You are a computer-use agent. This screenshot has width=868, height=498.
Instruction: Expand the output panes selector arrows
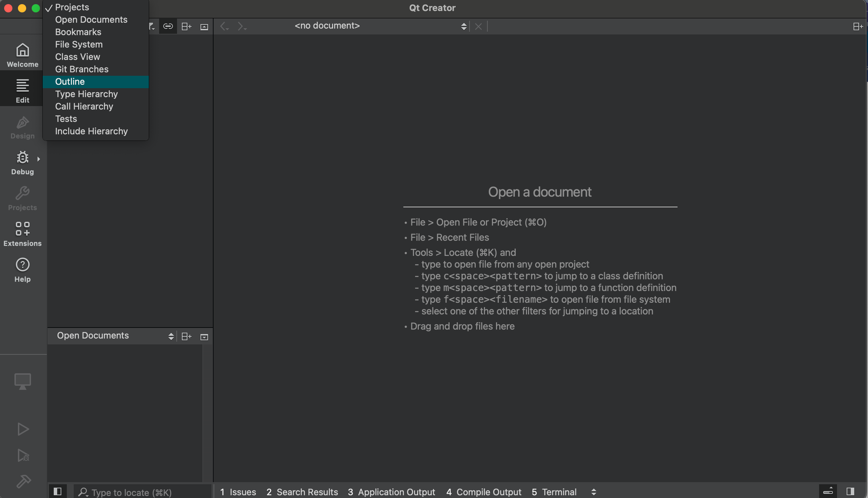pos(593,492)
